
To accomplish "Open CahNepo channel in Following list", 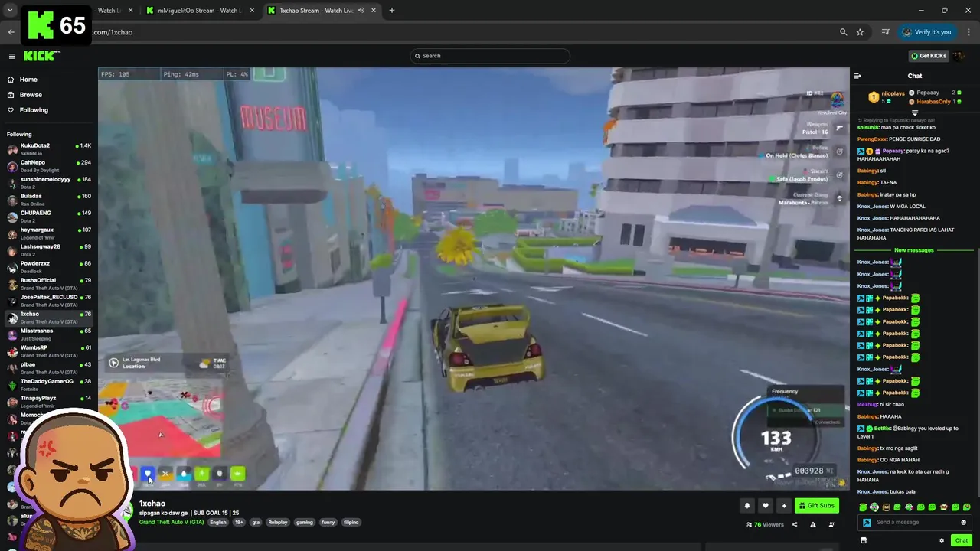I will 47,165.
